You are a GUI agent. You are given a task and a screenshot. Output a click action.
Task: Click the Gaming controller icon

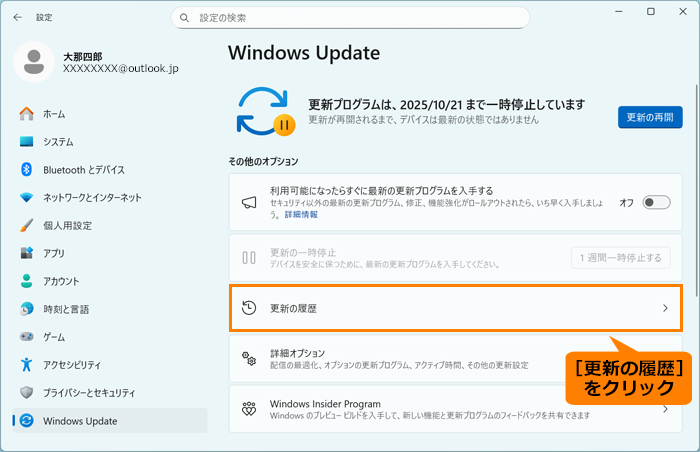[x=26, y=336]
